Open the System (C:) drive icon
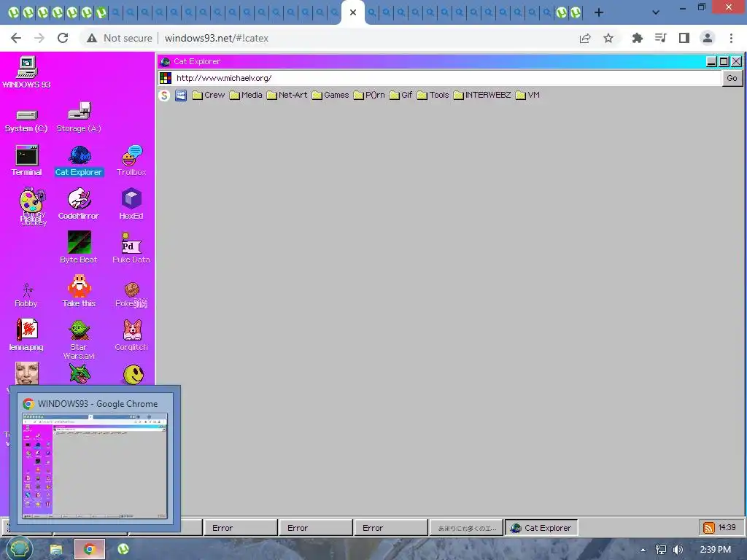747x560 pixels. point(26,120)
